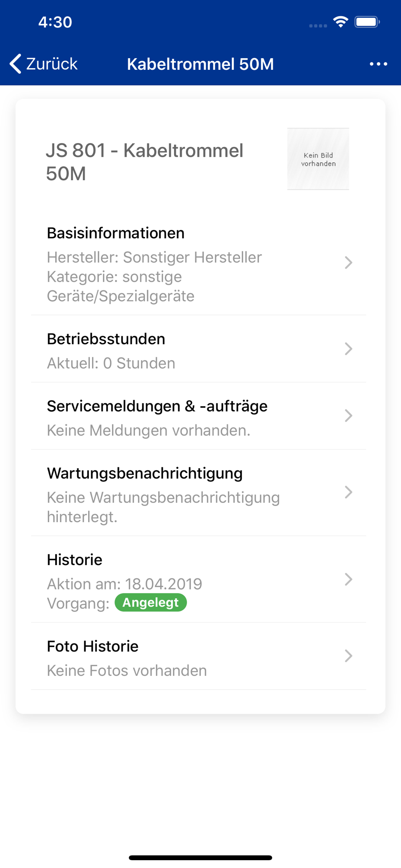Image resolution: width=401 pixels, height=868 pixels.
Task: Tap chevron next to Servicemeldungen & -aufträge
Action: coord(348,416)
